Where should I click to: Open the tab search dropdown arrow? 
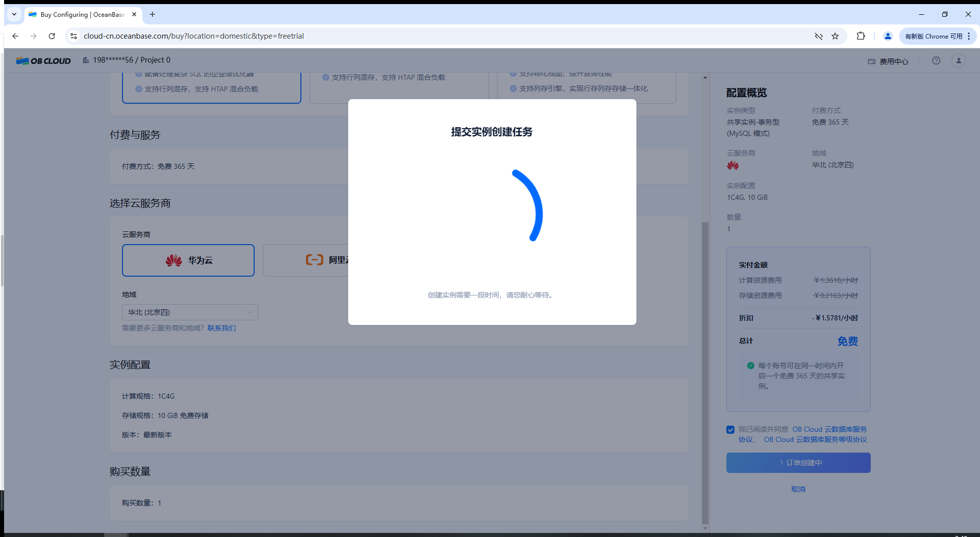point(14,14)
